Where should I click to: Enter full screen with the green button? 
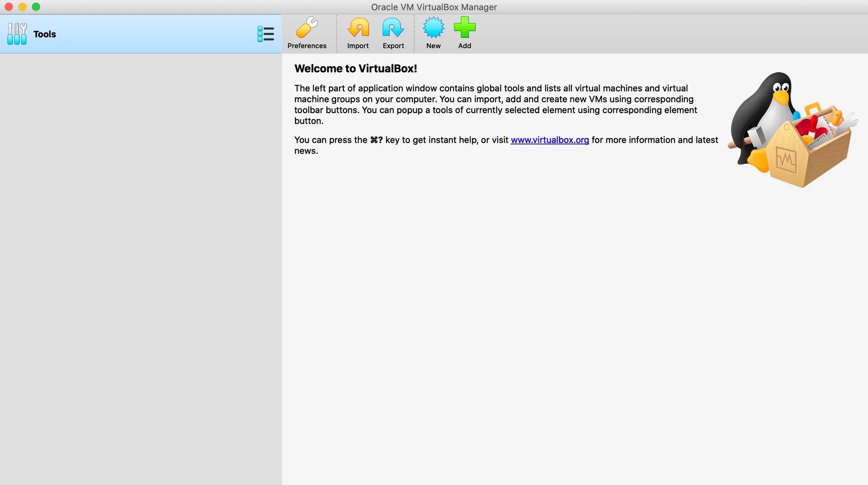(x=36, y=7)
